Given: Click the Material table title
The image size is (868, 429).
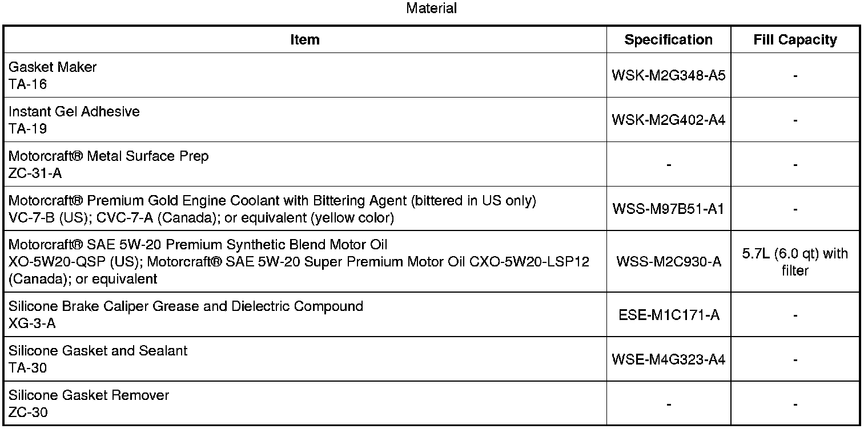Looking at the screenshot, I should tap(431, 9).
